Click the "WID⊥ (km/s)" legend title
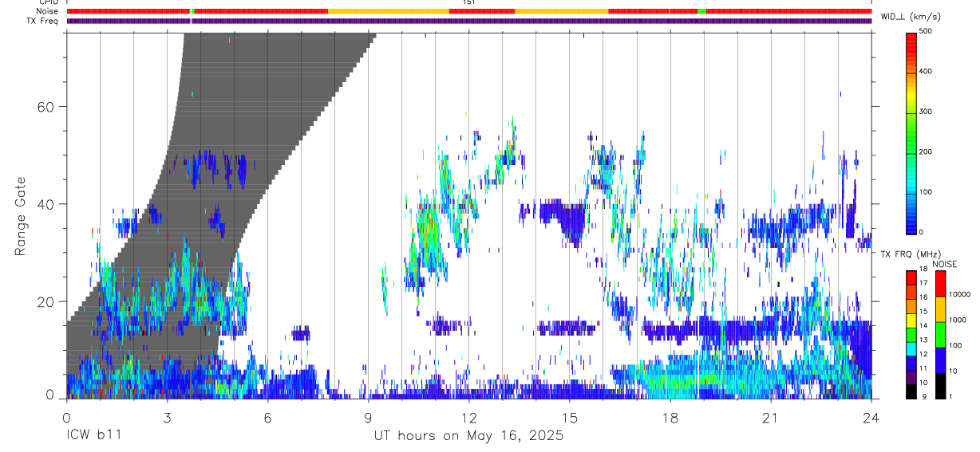980x452 pixels. (911, 17)
